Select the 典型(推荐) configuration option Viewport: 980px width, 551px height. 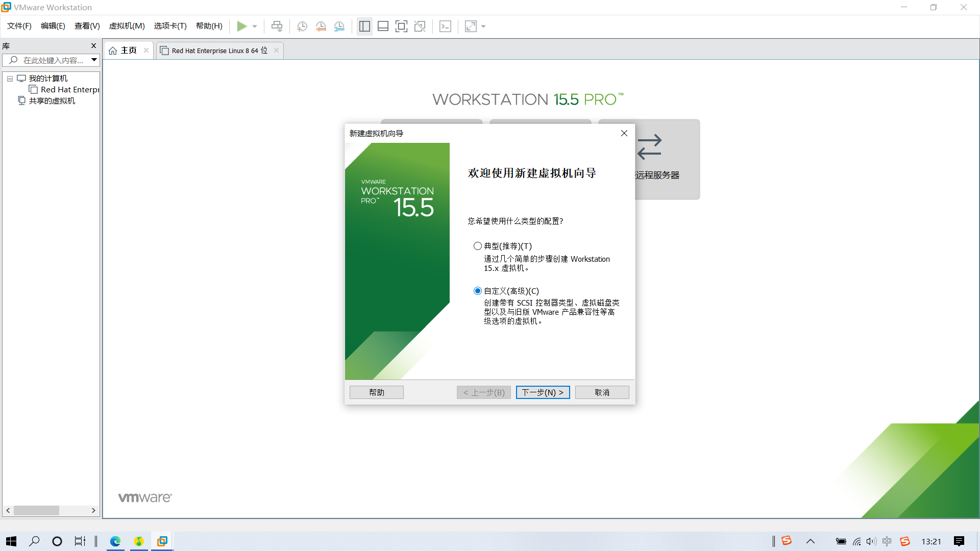click(477, 245)
